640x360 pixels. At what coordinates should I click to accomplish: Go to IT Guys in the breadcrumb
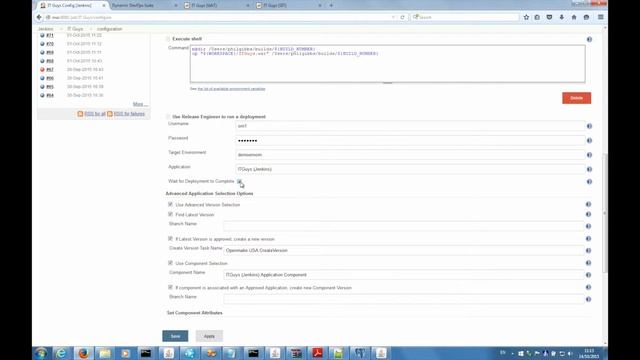click(x=76, y=29)
